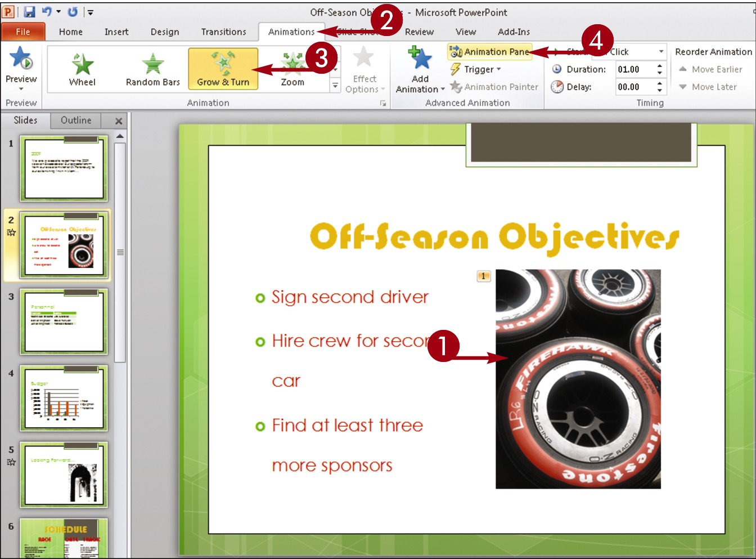
Task: Click the Delay clock icon
Action: coord(557,87)
